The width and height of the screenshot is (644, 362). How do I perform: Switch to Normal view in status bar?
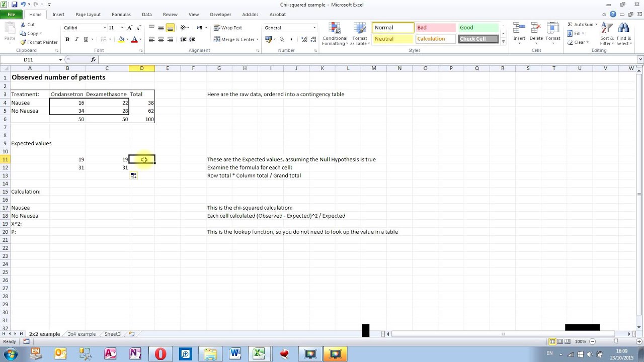click(552, 341)
